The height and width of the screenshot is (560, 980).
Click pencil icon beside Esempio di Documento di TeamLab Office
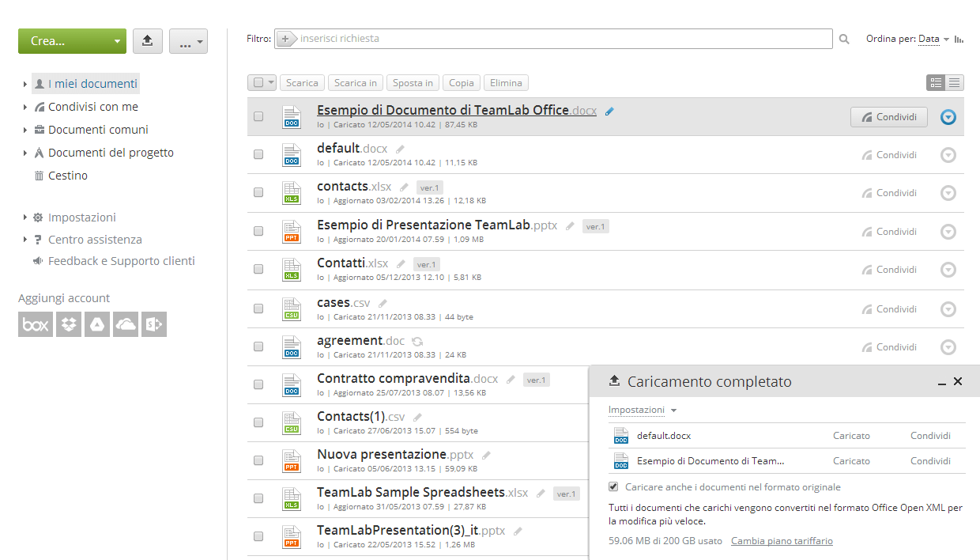pos(609,112)
